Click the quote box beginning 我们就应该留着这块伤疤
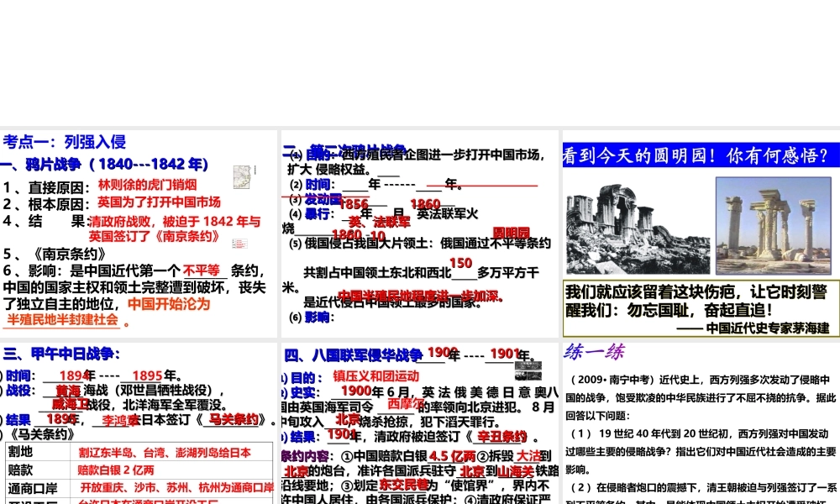 [701, 308]
